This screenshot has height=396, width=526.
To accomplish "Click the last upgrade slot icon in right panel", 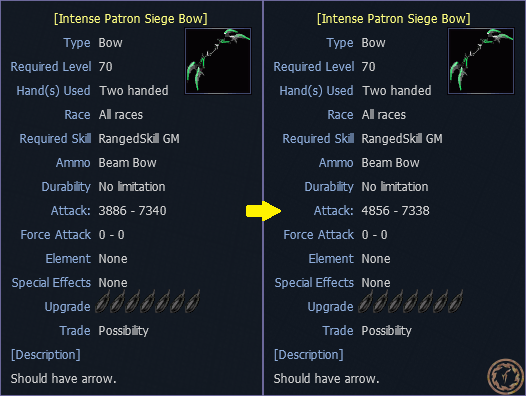I will [x=456, y=302].
